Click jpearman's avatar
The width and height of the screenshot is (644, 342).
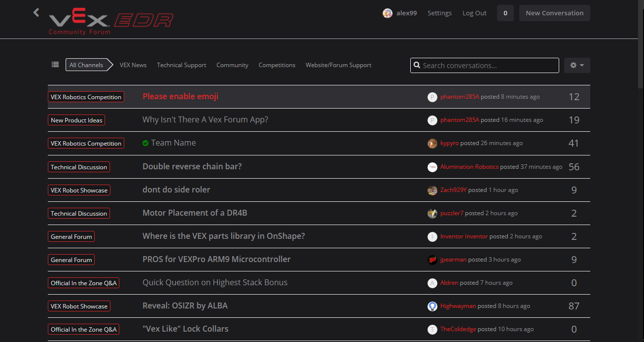click(432, 260)
